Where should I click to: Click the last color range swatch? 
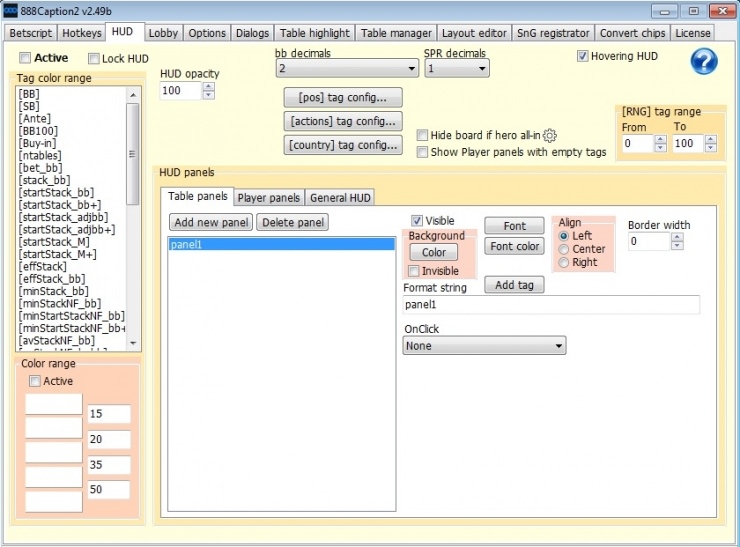pos(54,502)
